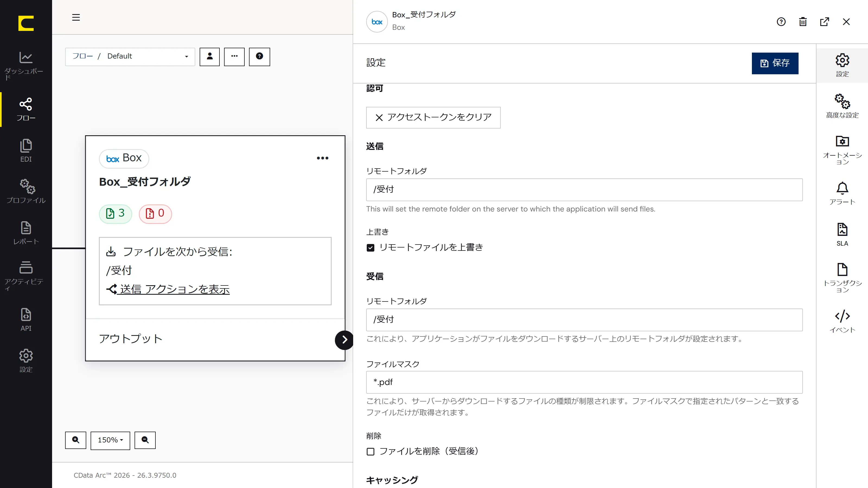
Task: Check ファイルを削除（受信後）checkbox
Action: click(x=370, y=452)
